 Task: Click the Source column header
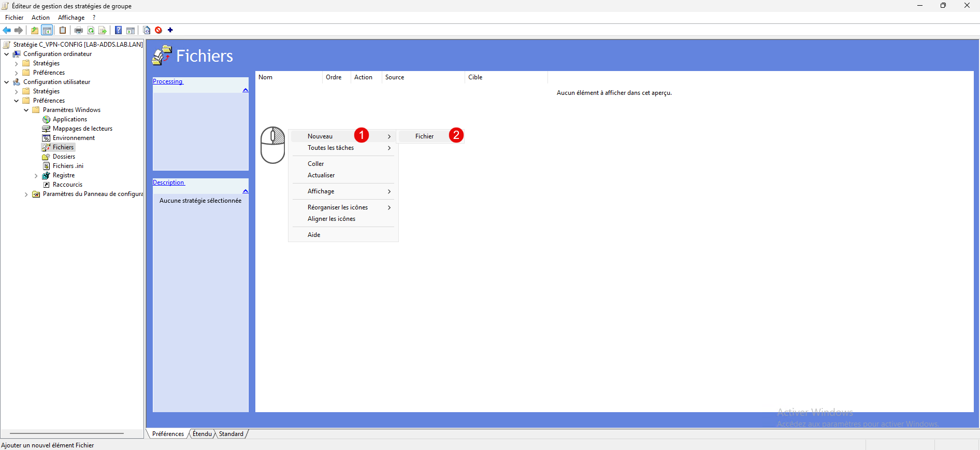pos(395,77)
